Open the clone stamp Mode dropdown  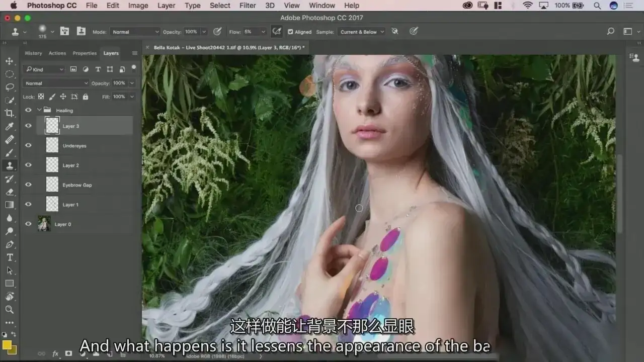tap(135, 32)
